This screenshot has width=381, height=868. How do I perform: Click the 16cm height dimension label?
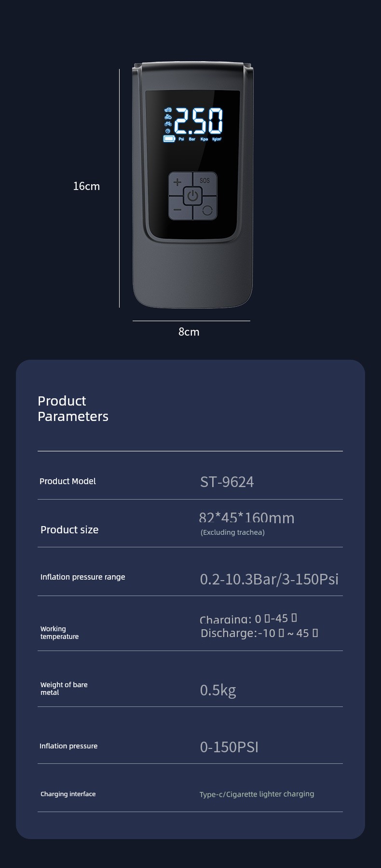coord(86,186)
